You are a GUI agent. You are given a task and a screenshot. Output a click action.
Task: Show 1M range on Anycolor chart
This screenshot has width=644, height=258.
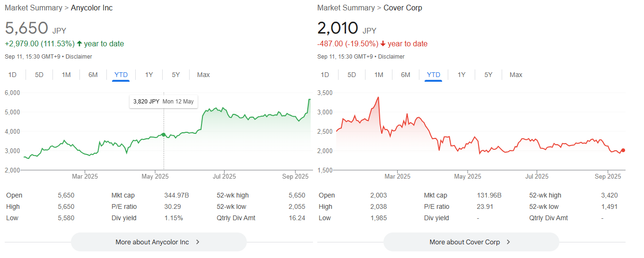point(66,75)
